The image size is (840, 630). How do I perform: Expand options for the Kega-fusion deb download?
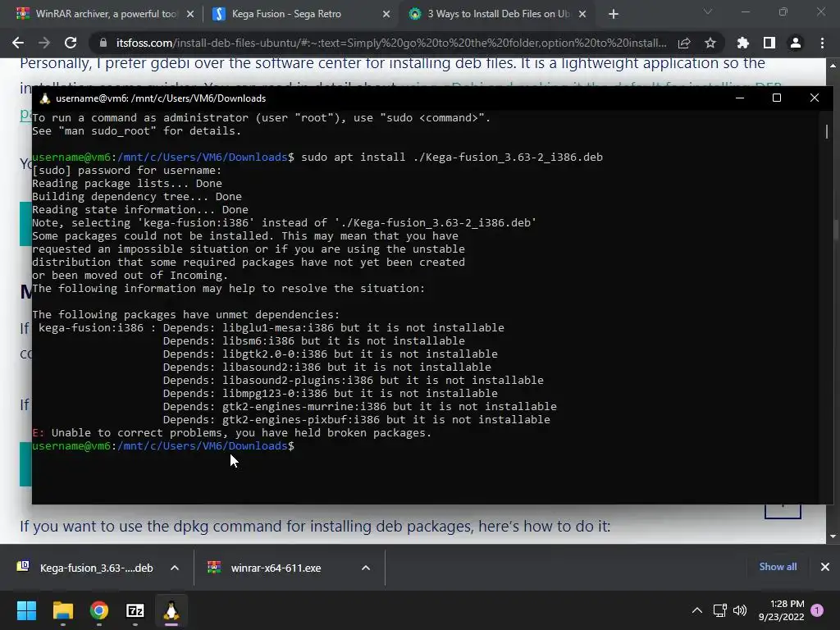coord(175,568)
